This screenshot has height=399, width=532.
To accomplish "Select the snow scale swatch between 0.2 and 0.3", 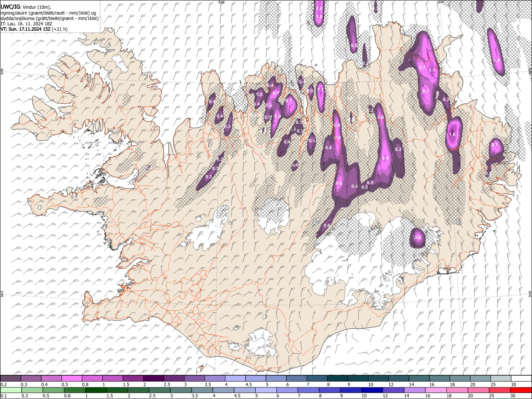I will tap(10, 378).
